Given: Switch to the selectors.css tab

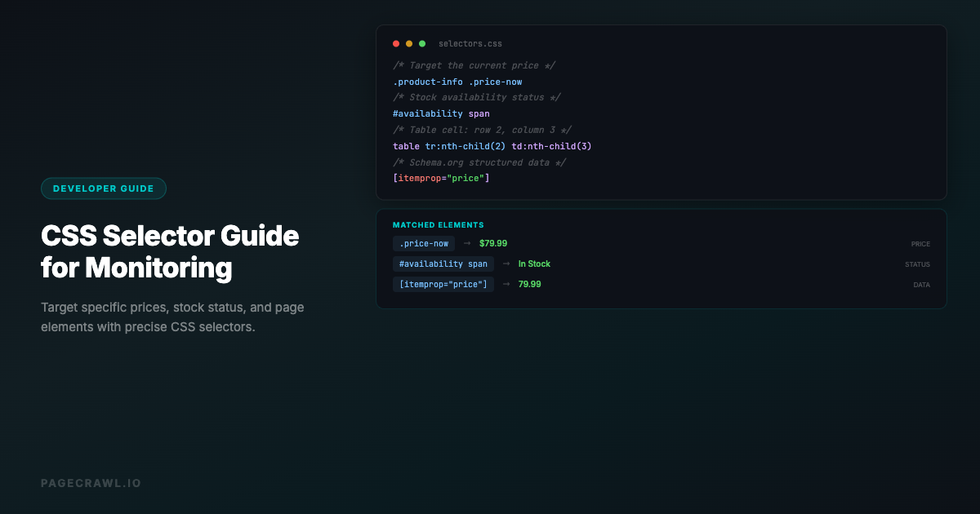Looking at the screenshot, I should [471, 43].
